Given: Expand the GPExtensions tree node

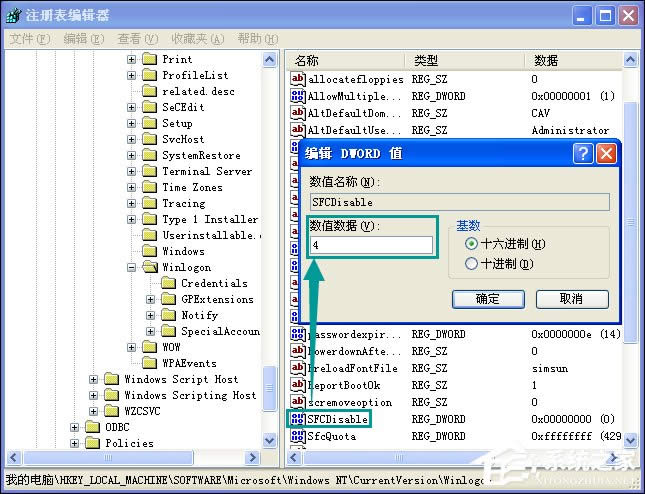Looking at the screenshot, I should coord(150,299).
